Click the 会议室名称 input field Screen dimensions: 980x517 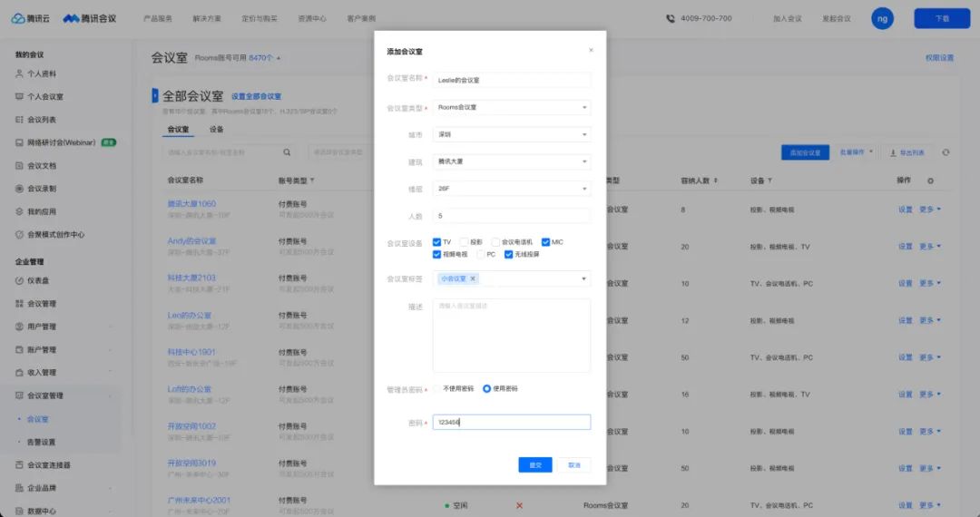click(511, 80)
